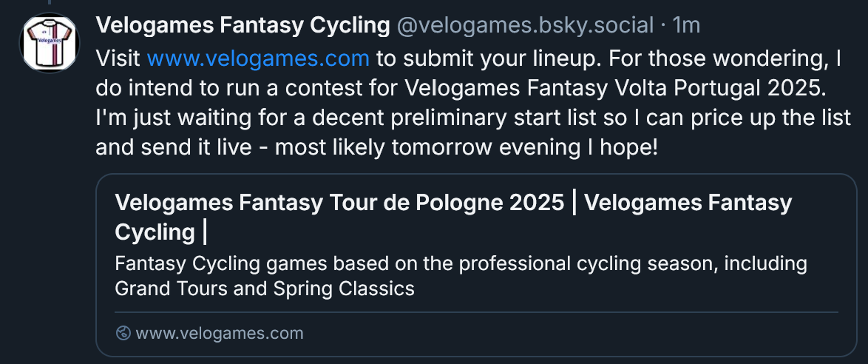Image resolution: width=868 pixels, height=364 pixels.
Task: Click the word 'Visit' starting the post
Action: 118,57
